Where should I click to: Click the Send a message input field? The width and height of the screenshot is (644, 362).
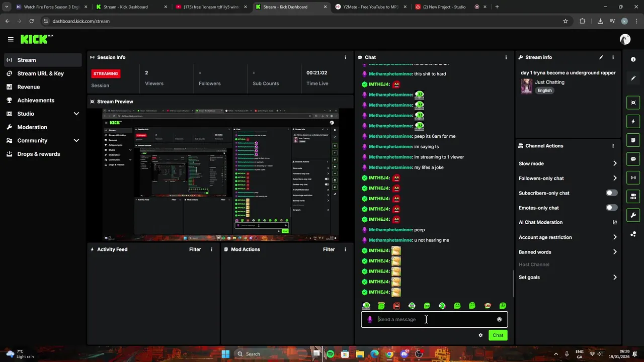point(434,319)
